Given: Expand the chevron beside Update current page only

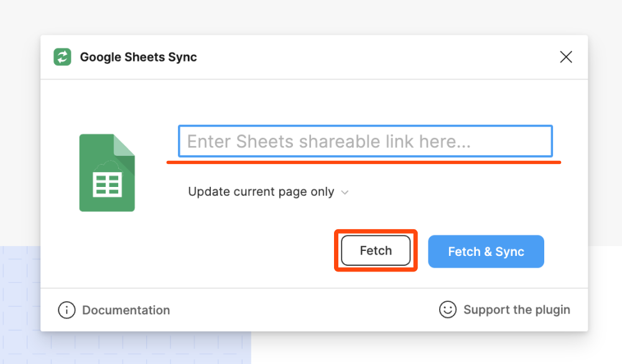Looking at the screenshot, I should [345, 193].
